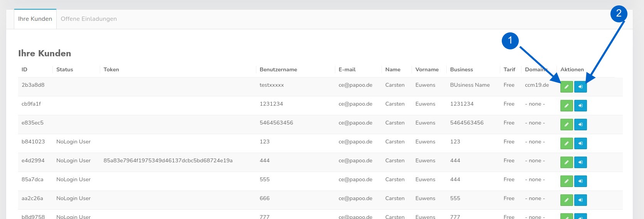Click blue login icon for customer 2b3a8d8
This screenshot has height=219, width=644.
point(580,87)
